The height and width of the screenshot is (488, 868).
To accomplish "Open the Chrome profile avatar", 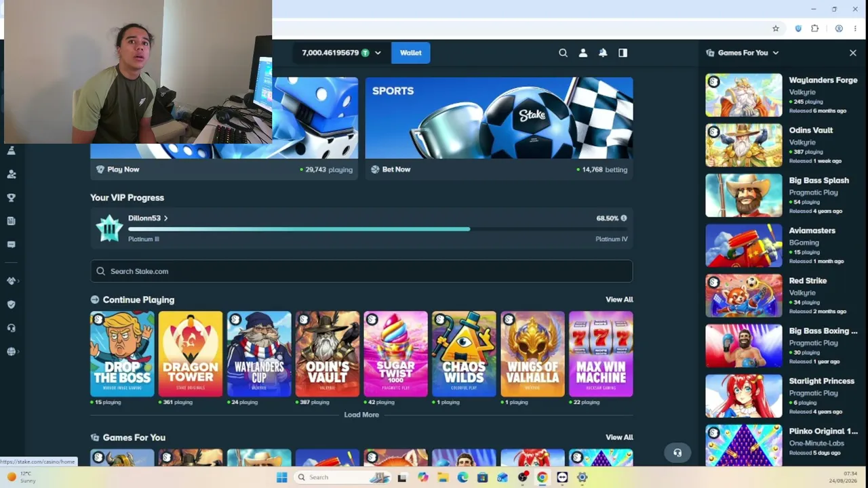I will pyautogui.click(x=839, y=28).
